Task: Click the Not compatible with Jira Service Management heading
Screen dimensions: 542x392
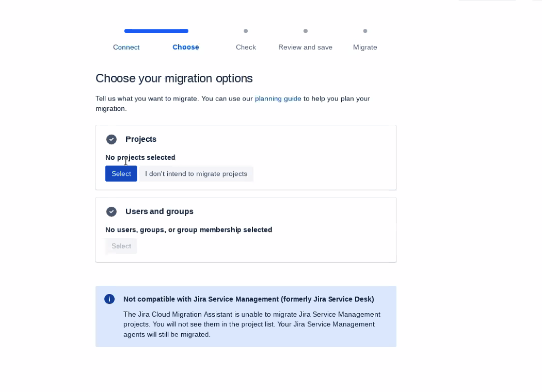Action: coord(248,299)
